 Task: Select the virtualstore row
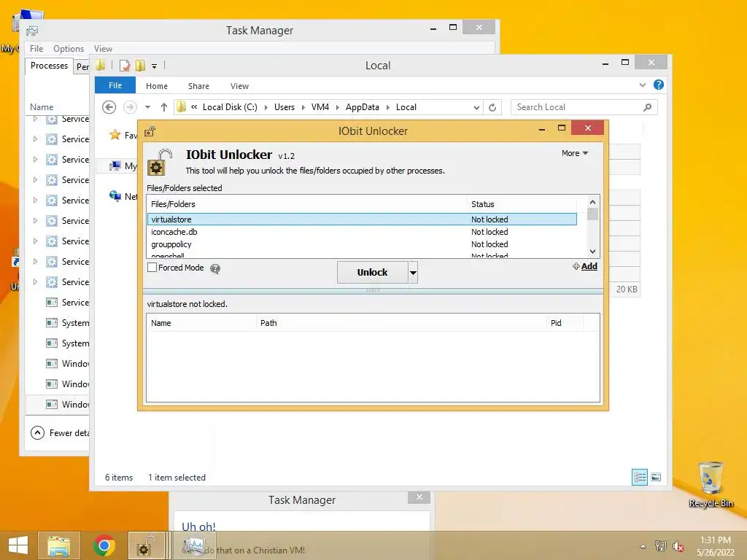click(362, 219)
